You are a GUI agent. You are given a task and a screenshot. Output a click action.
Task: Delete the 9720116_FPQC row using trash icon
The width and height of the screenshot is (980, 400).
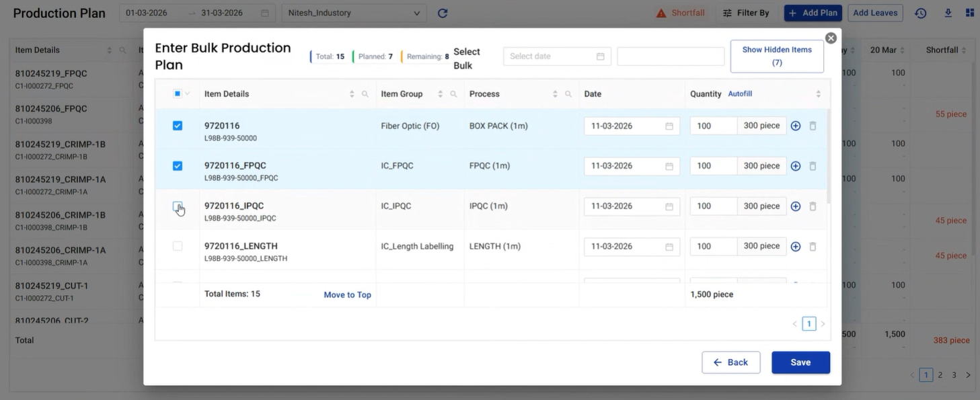coord(813,166)
